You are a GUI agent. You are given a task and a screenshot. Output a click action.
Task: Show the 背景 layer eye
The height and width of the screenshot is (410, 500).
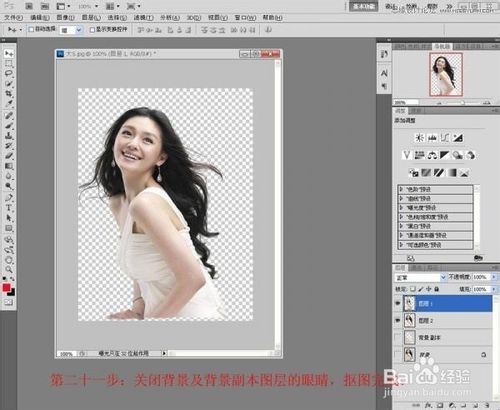pos(397,354)
